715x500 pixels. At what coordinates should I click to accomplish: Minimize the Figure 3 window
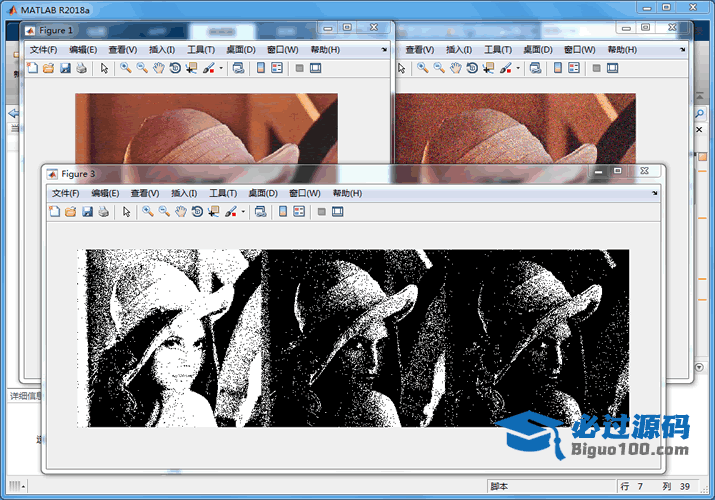point(599,171)
